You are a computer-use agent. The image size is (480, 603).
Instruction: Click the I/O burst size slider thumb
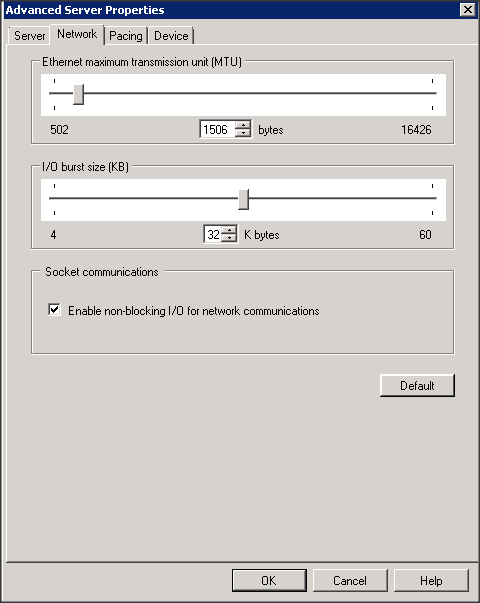(243, 199)
